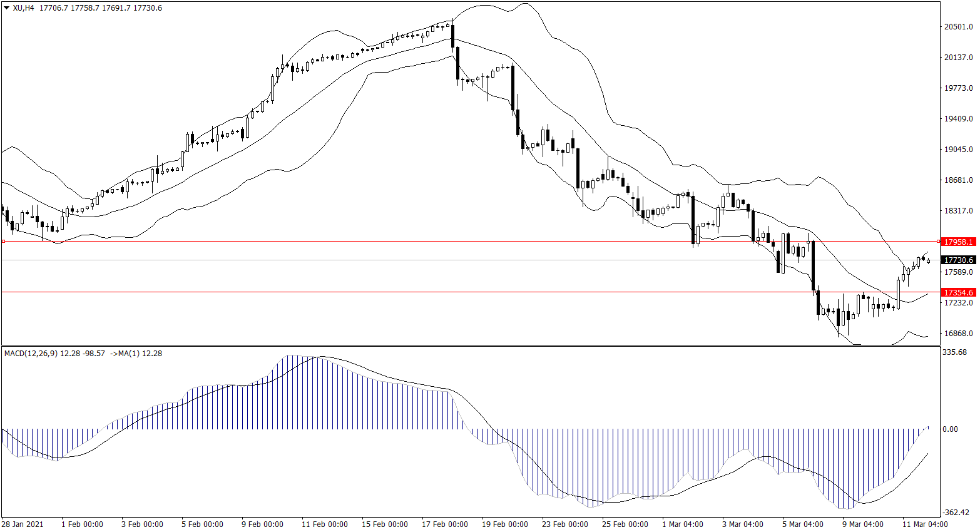Click the 1 Mar 04:00 time label
980x532 pixels.
click(682, 524)
